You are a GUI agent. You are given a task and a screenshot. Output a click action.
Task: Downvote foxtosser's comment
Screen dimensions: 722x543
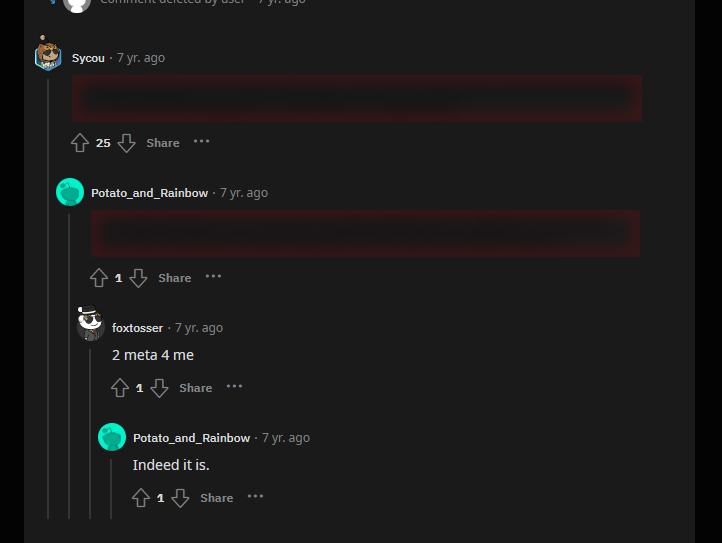point(159,388)
